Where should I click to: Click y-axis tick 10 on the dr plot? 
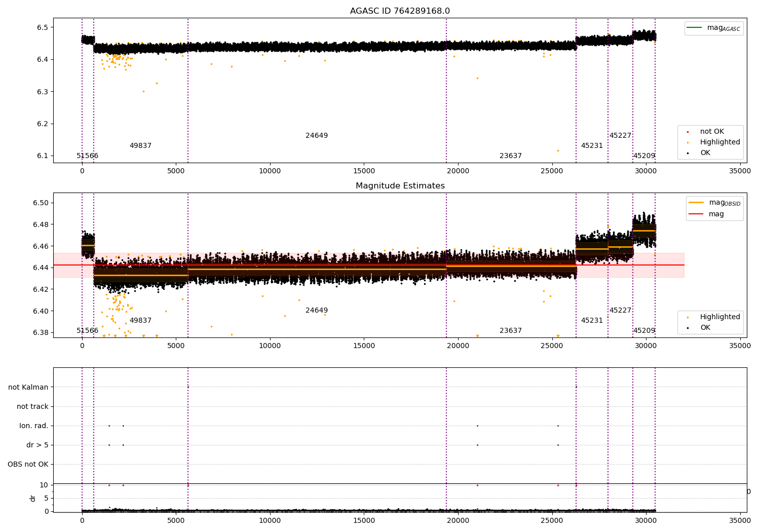[44, 485]
